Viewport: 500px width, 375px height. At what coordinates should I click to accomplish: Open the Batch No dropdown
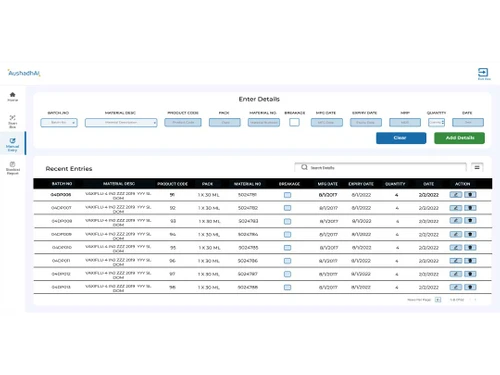[x=59, y=122]
